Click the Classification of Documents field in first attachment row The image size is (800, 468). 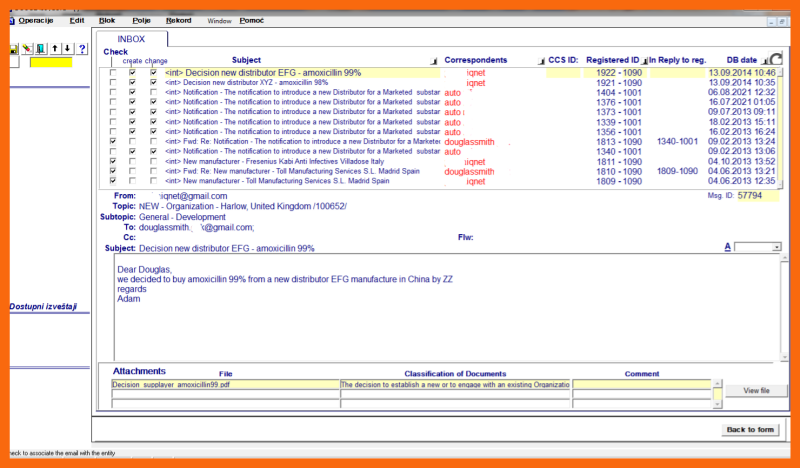point(455,384)
